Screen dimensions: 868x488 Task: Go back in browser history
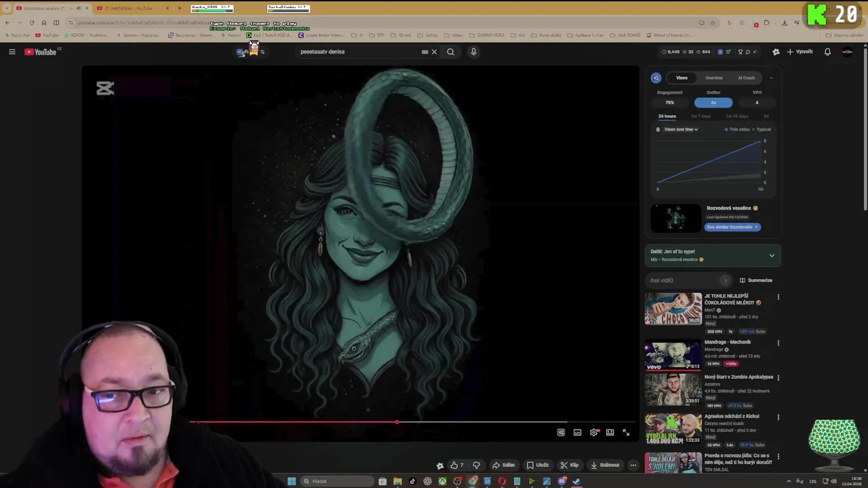pos(7,22)
